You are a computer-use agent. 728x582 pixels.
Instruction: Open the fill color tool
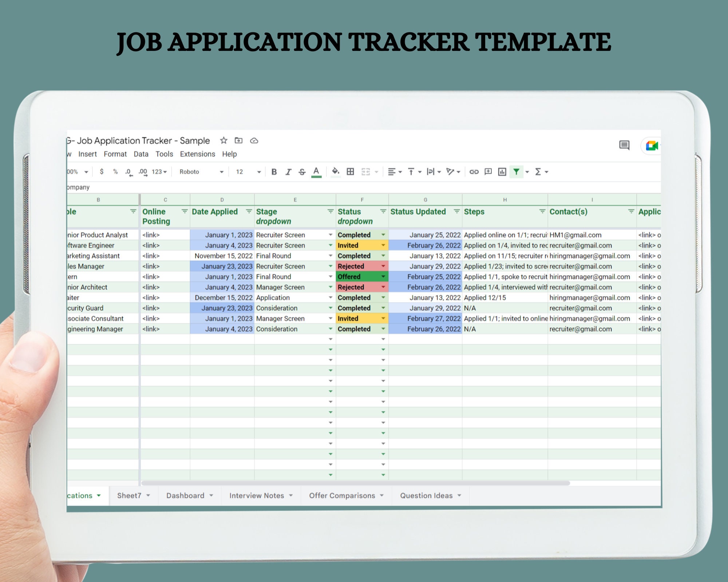336,172
